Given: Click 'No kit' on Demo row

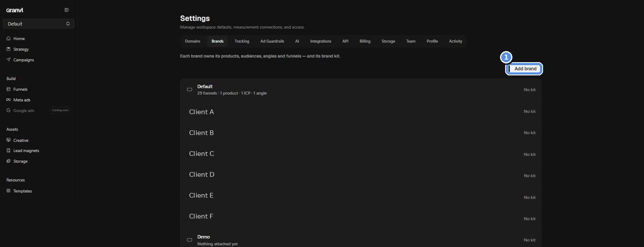Looking at the screenshot, I should [529, 240].
